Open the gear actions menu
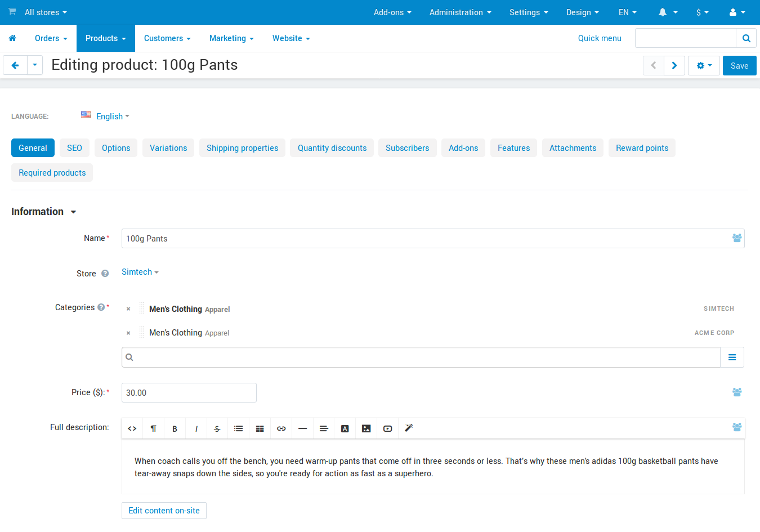The width and height of the screenshot is (760, 532). [x=704, y=66]
